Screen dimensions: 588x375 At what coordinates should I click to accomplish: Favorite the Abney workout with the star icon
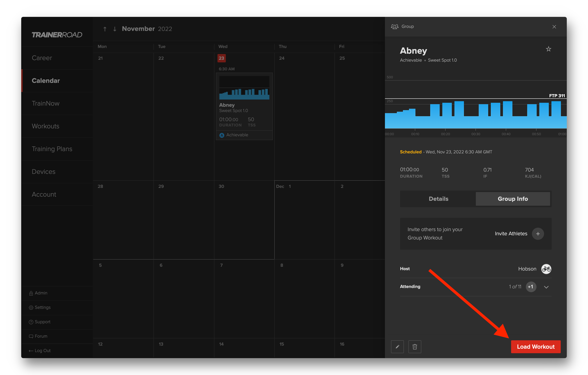[548, 49]
